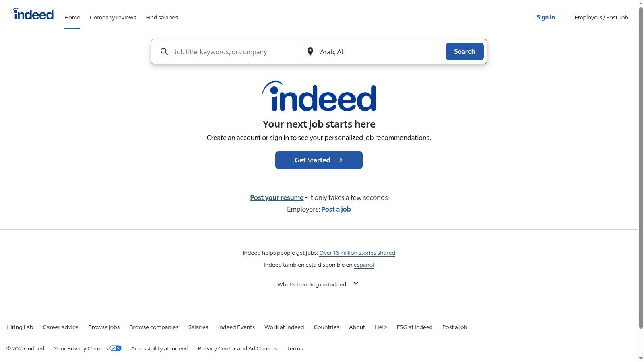644x362 pixels.
Task: Expand the What's trending on Indeed section
Action: (x=355, y=284)
